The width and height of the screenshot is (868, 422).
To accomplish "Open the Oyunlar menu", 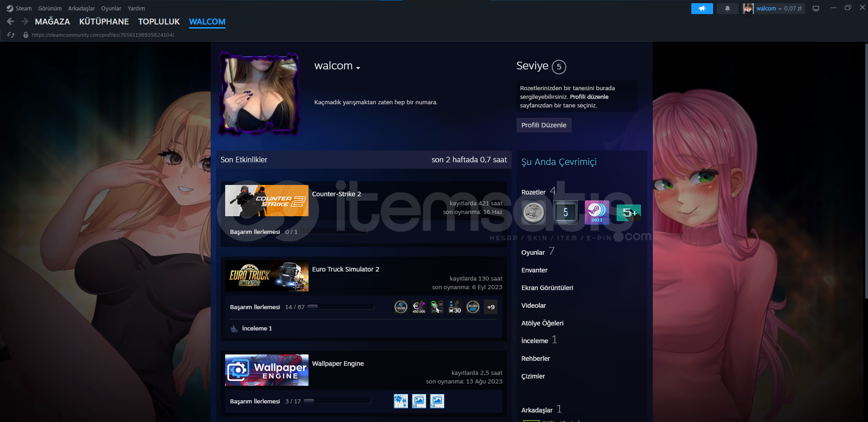I will [x=111, y=9].
